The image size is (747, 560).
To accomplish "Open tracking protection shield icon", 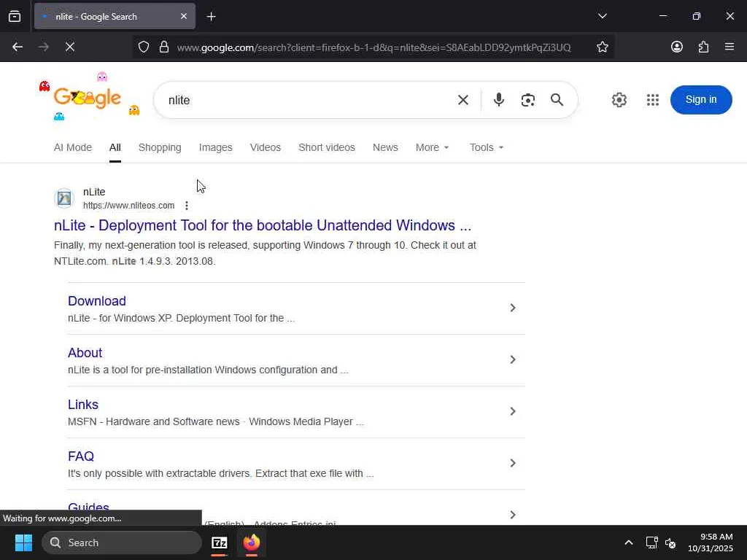I will [x=144, y=47].
